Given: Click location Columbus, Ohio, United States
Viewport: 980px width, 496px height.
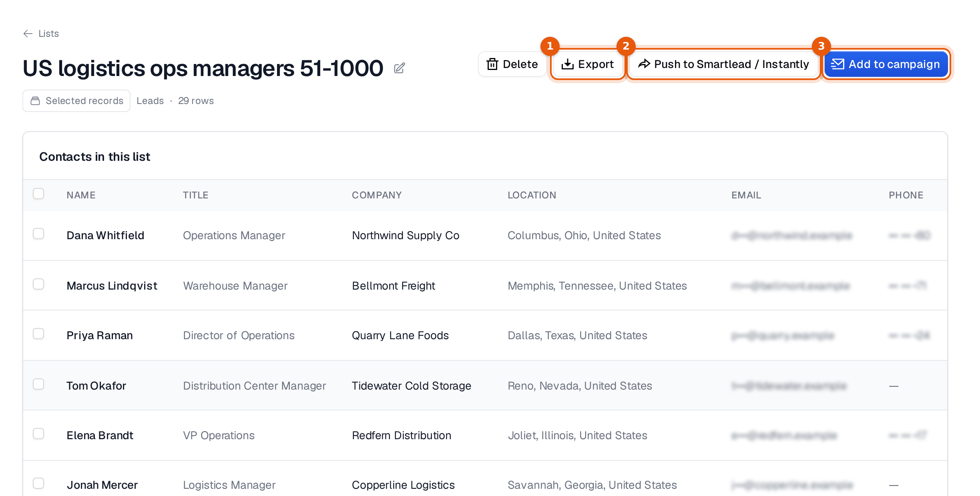Looking at the screenshot, I should (584, 236).
